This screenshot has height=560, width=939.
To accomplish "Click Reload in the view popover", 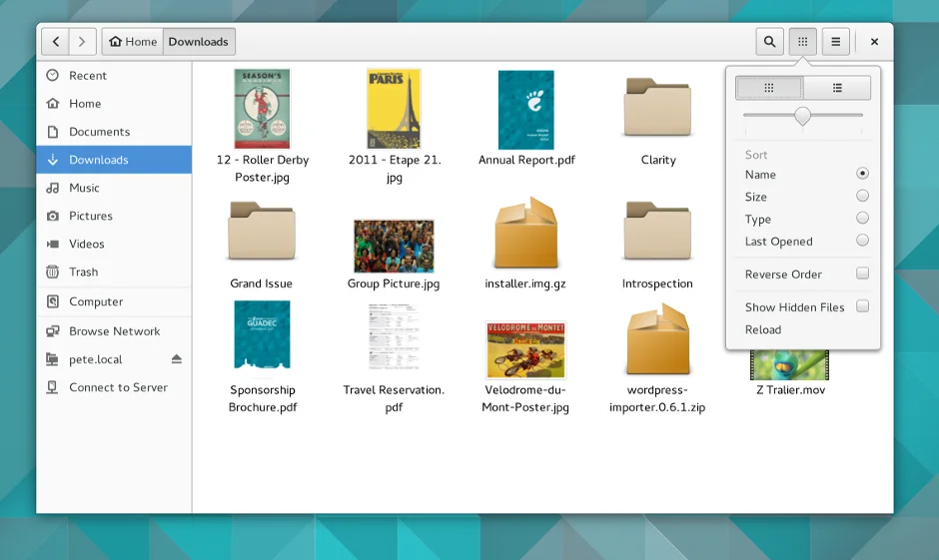I will click(x=763, y=329).
